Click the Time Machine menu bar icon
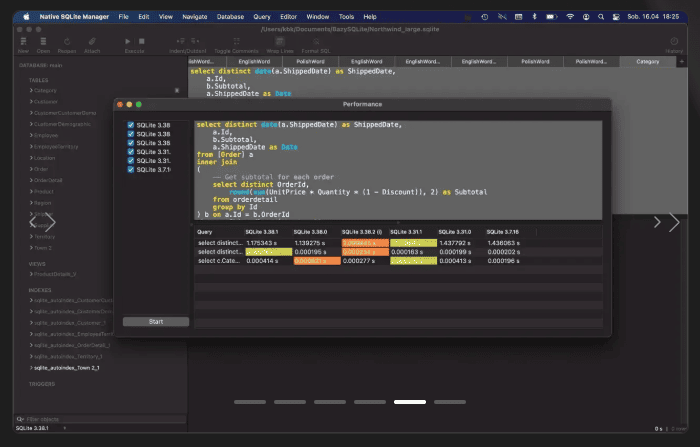This screenshot has width=700, height=447. pyautogui.click(x=484, y=17)
